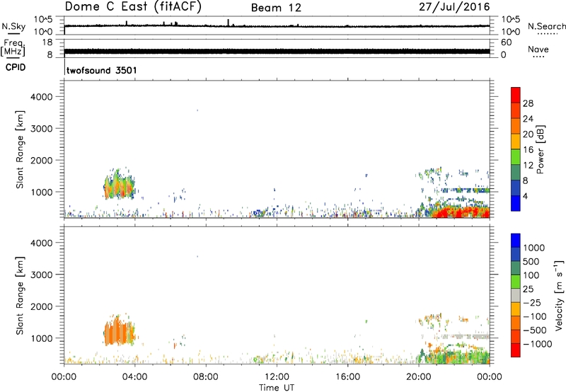Click the "28" label on Power colorbar
The image size is (566, 392).
tap(528, 103)
